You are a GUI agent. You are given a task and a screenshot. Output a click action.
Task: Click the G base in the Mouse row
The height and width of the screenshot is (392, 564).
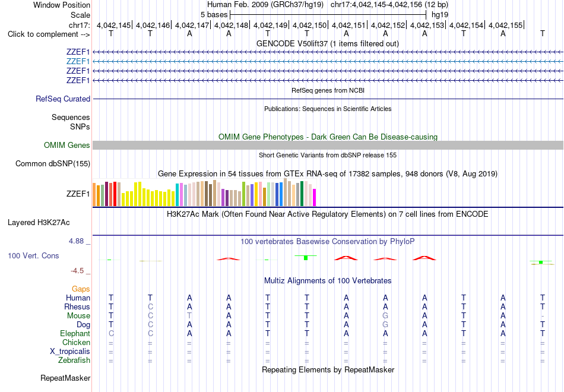(385, 316)
